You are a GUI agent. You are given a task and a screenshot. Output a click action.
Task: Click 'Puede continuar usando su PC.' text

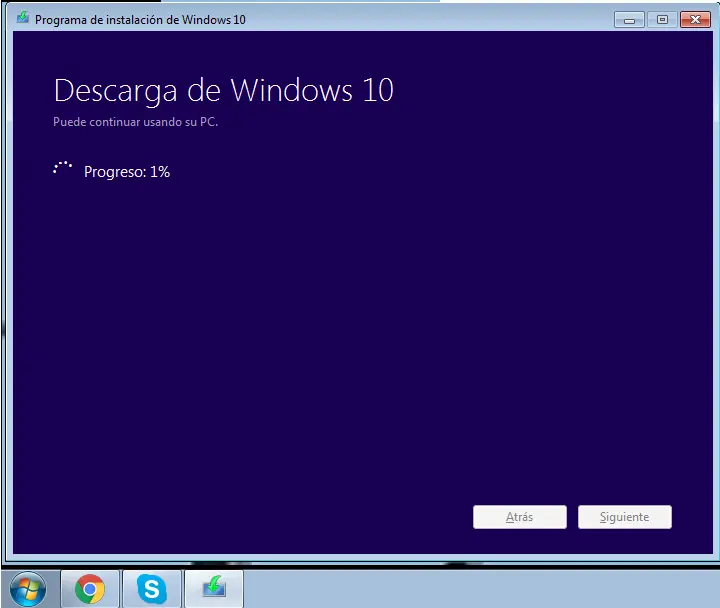point(135,122)
